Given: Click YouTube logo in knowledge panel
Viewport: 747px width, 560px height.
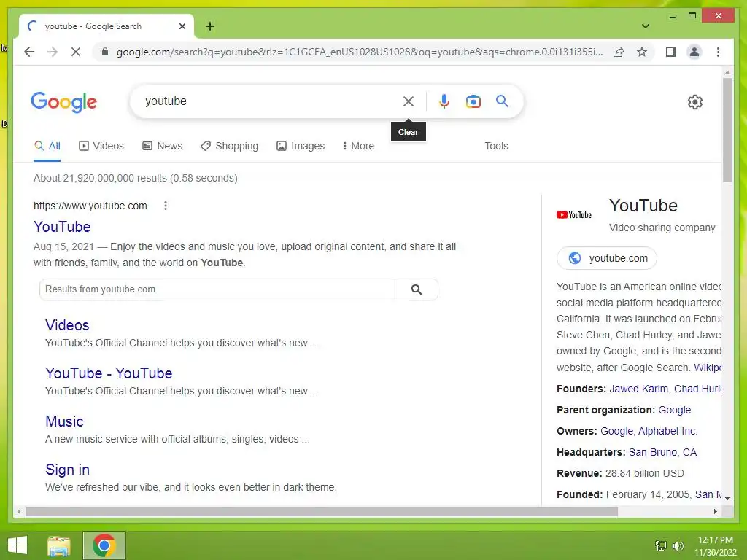Looking at the screenshot, I should click(574, 215).
